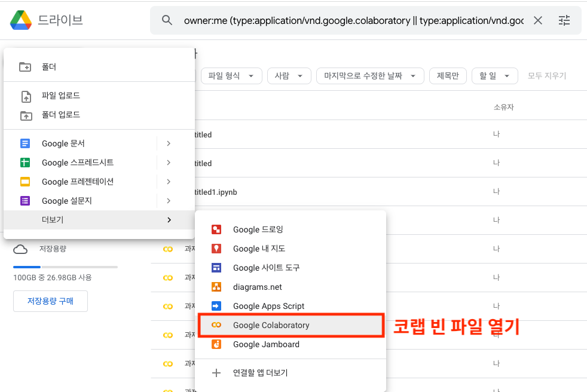Toggle the 제목만 filter chip
Viewport: 587px width, 392px height.
point(448,76)
